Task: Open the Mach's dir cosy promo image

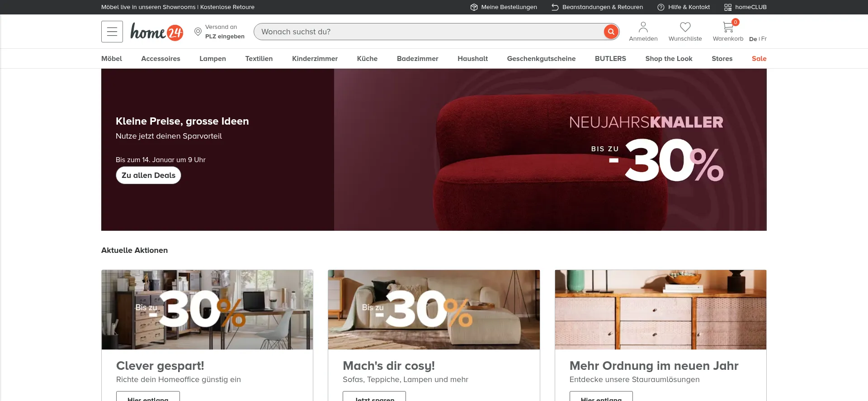Action: pyautogui.click(x=434, y=310)
